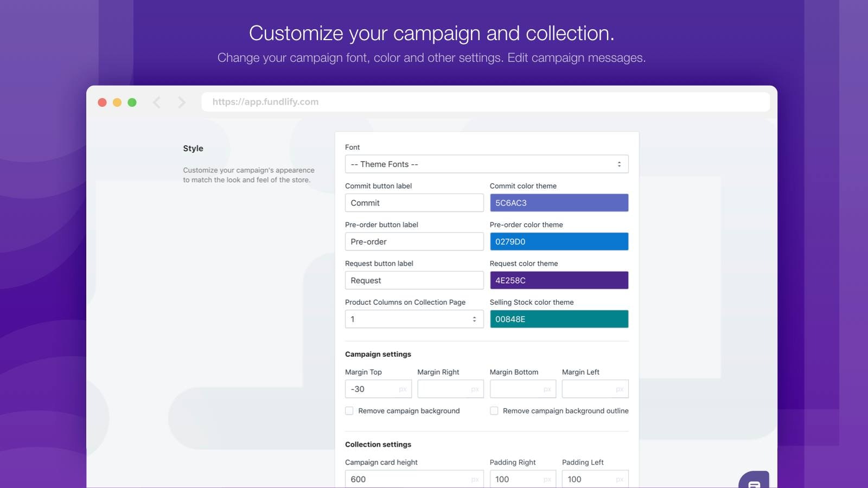Click the Style section heading
This screenshot has width=868, height=488.
193,149
